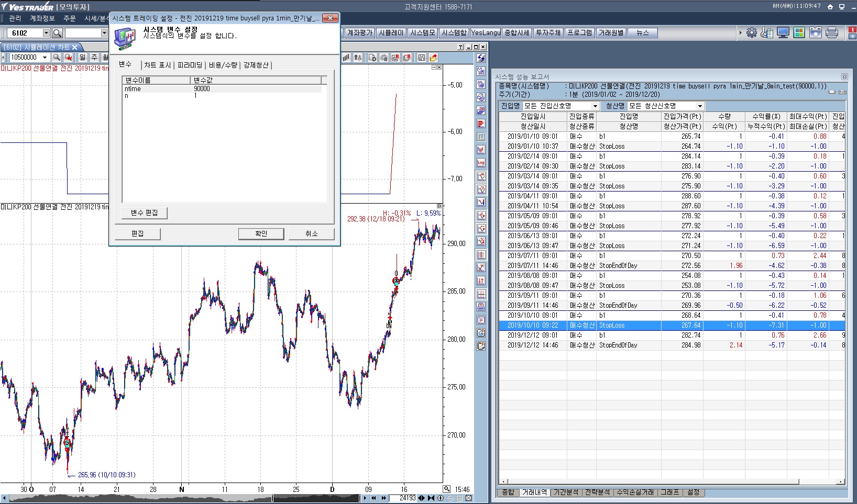Screen dimensions: 857x504
Task: Click the monitor icon in top toolbar
Action: 783,33
